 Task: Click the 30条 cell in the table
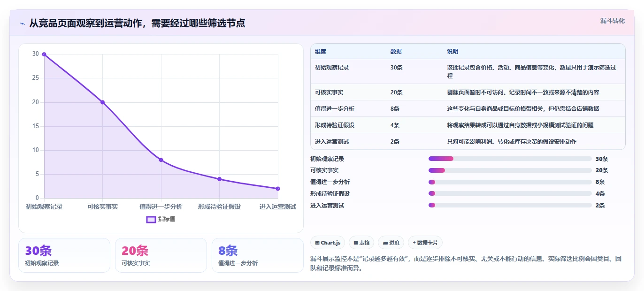tap(397, 67)
